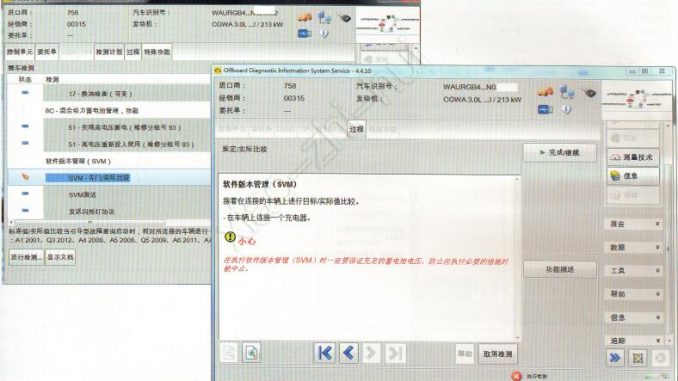Screen dimensions: 678x381
Task: Open the 数据 dropdown in right sidebar
Action: pyautogui.click(x=634, y=247)
